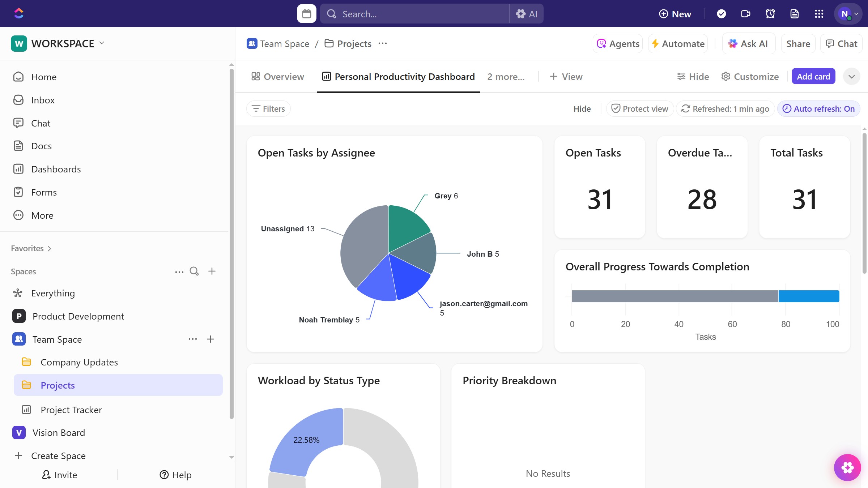This screenshot has width=868, height=488.
Task: Switch to the Overview tab
Action: 278,76
